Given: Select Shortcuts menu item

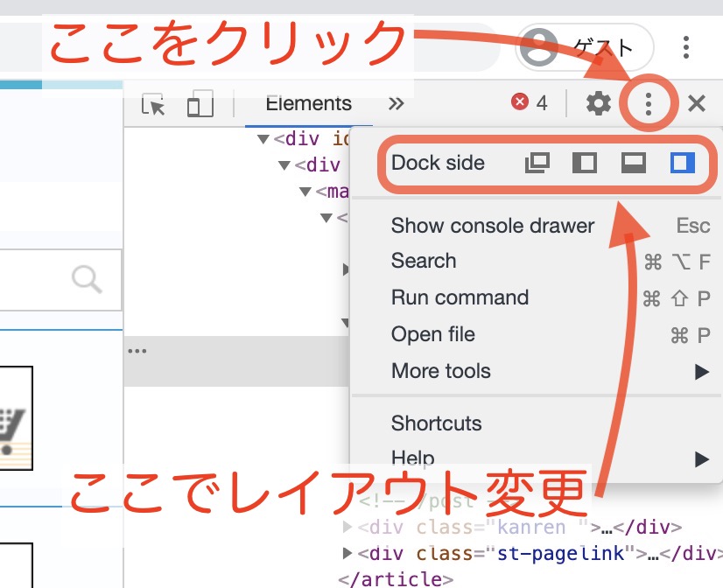Looking at the screenshot, I should [537, 423].
